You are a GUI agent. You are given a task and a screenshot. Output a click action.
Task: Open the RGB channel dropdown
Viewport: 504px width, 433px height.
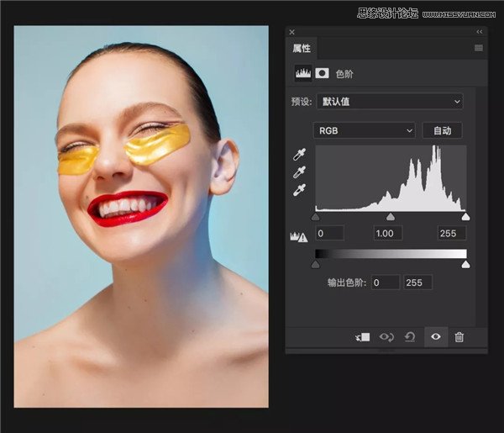[364, 130]
